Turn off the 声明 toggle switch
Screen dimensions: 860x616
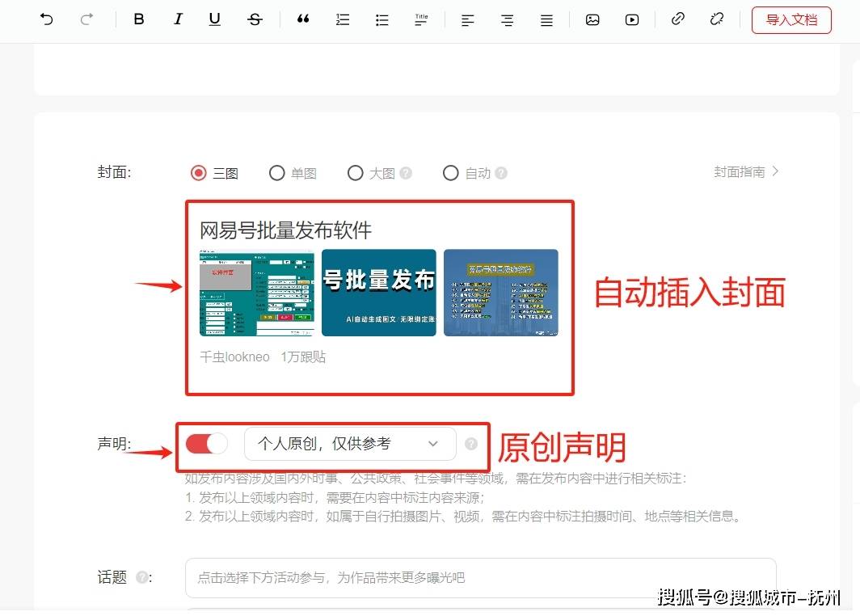pos(207,444)
